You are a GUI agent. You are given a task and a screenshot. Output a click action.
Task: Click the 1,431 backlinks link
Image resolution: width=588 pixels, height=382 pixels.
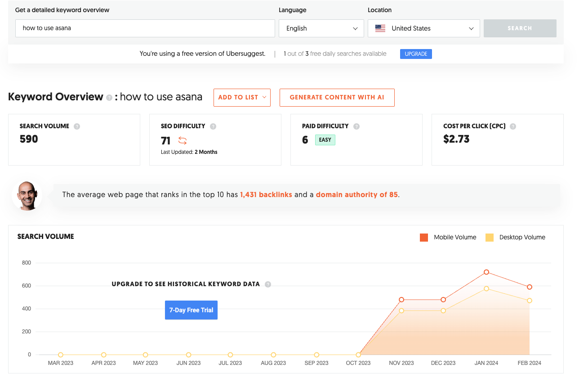pyautogui.click(x=266, y=195)
